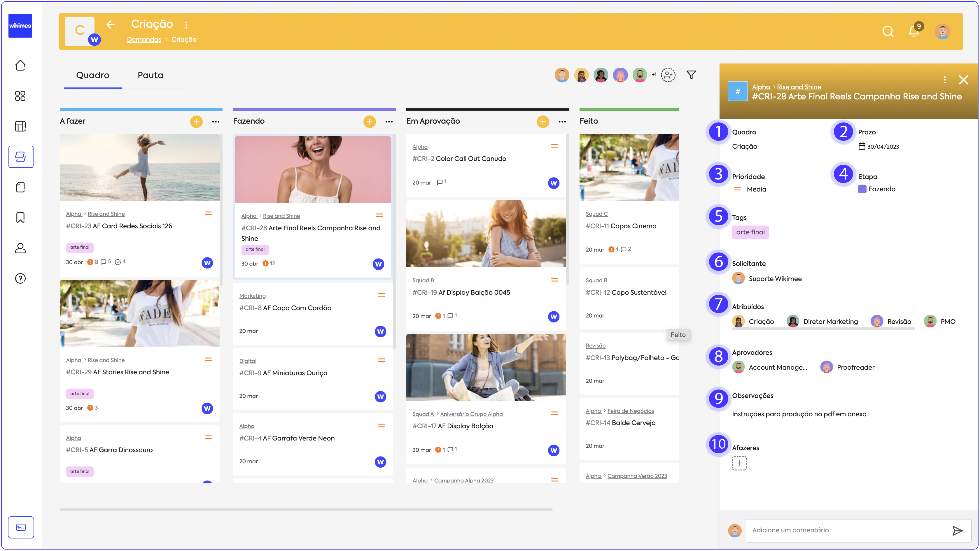This screenshot has height=551, width=980.
Task: Click the Fazendo stage color swatch
Action: click(862, 189)
